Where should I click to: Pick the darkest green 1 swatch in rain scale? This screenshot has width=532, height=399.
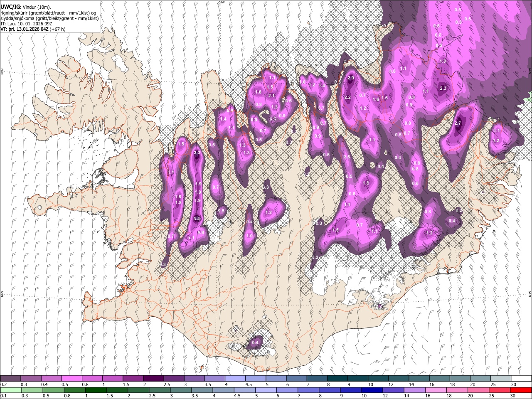[x=96, y=390]
